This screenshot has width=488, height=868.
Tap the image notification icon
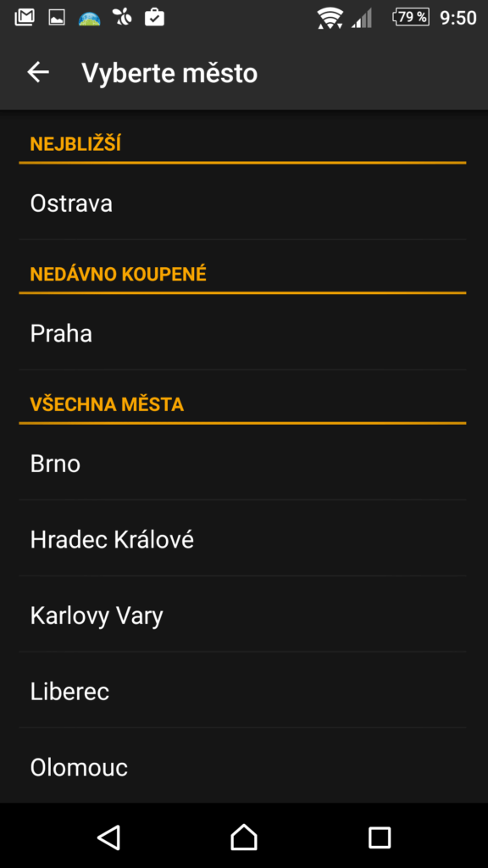[57, 19]
